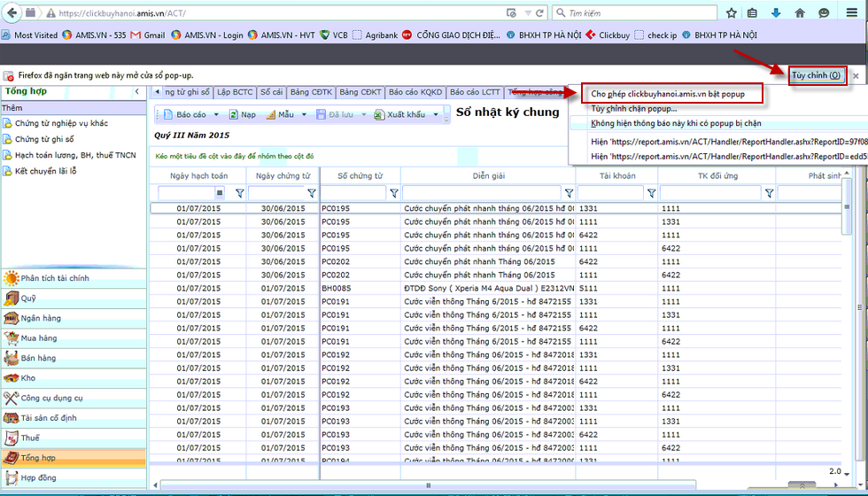Open the Bán hàng module

point(74,358)
